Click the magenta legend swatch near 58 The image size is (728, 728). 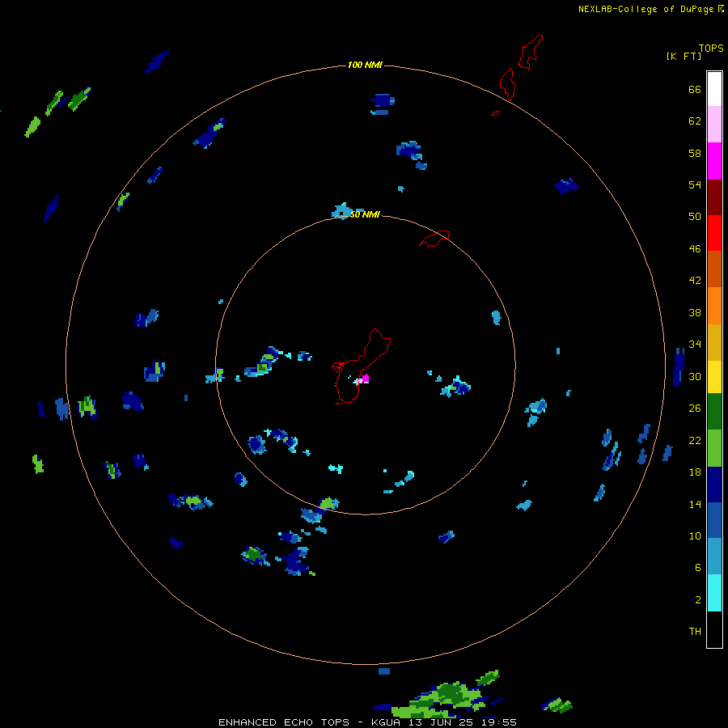714,161
